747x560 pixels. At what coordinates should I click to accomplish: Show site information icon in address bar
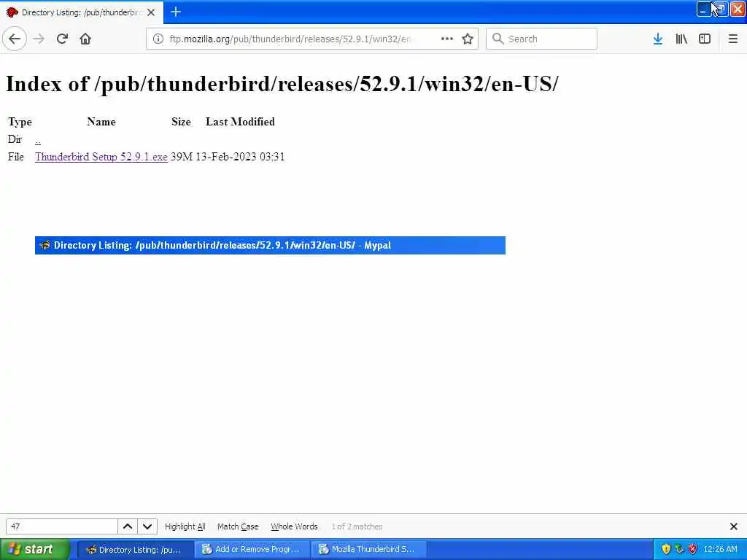158,39
